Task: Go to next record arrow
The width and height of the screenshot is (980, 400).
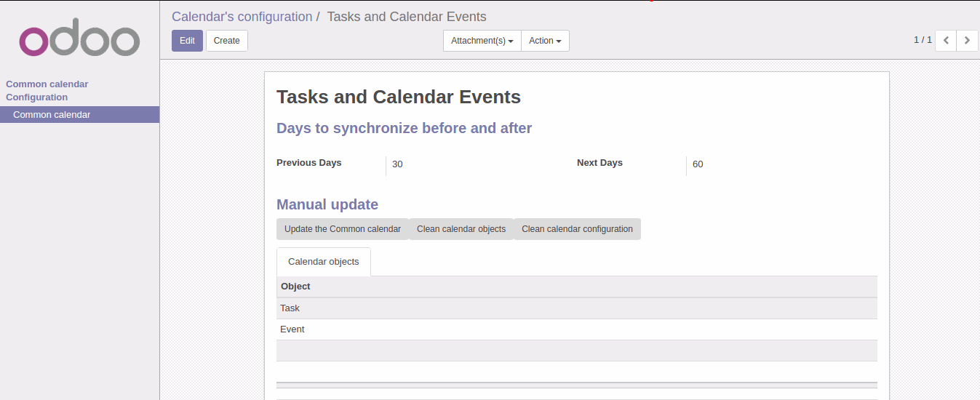Action: point(967,41)
